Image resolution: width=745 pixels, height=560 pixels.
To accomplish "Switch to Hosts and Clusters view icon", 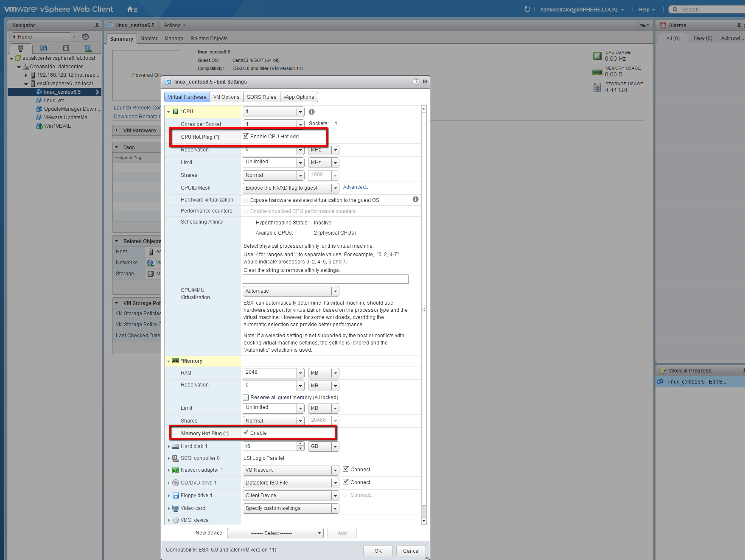I will coord(20,48).
